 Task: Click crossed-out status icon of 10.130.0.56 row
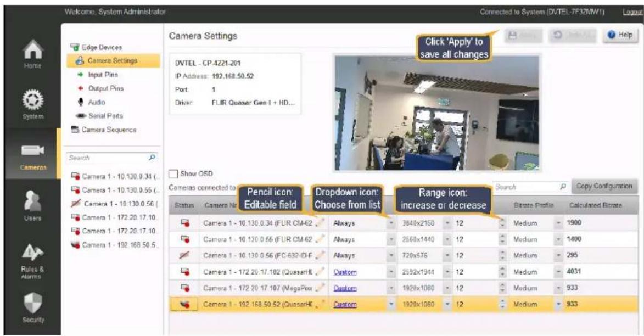184,255
